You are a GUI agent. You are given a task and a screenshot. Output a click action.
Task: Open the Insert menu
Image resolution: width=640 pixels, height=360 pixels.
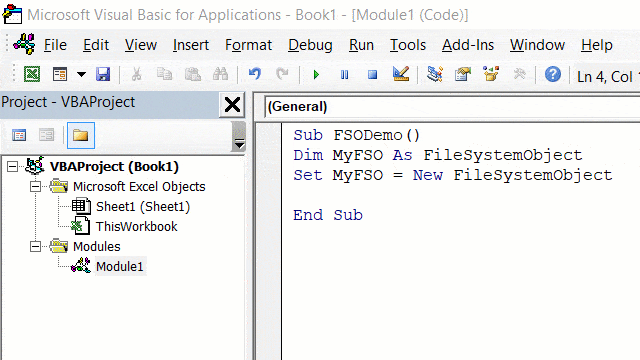191,45
